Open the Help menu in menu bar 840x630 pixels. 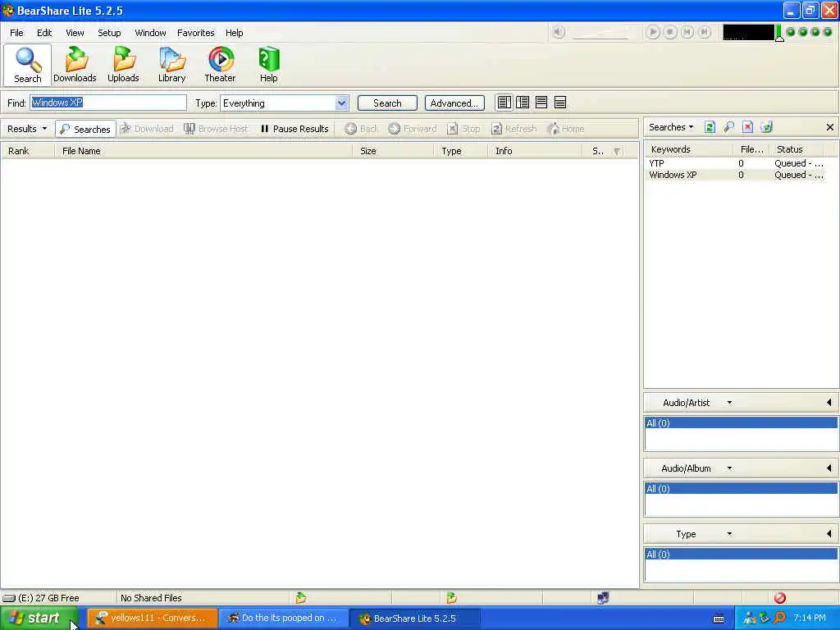tap(234, 33)
